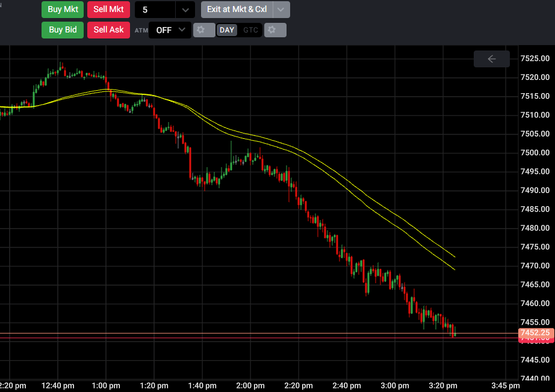This screenshot has width=555, height=392.
Task: Click the 2:40 pm time axis label
Action: point(347,385)
